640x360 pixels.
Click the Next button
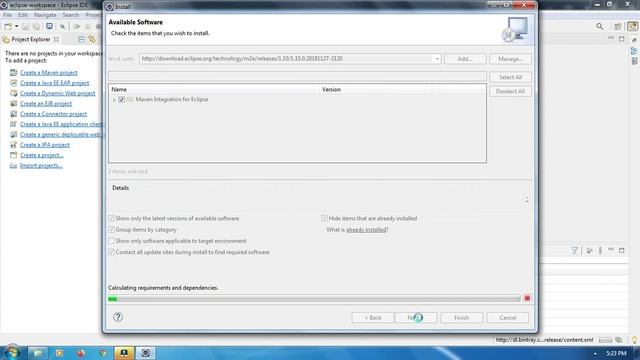(x=416, y=318)
